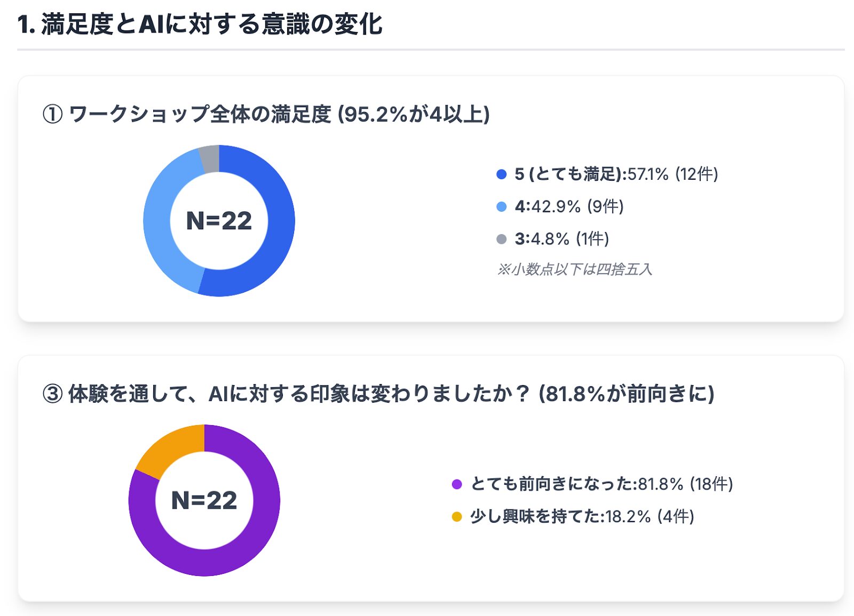Viewport: 854px width, 616px height.
Task: Click the yellow legend dot for 少し興味を持てた
Action: coord(457,517)
